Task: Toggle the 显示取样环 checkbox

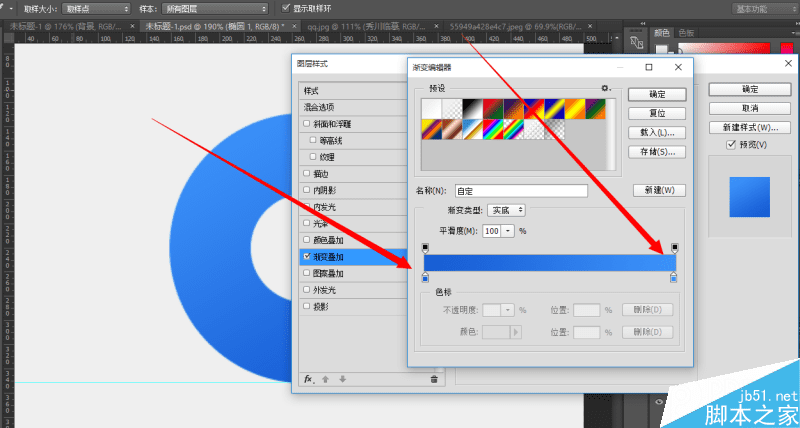Action: [286, 9]
